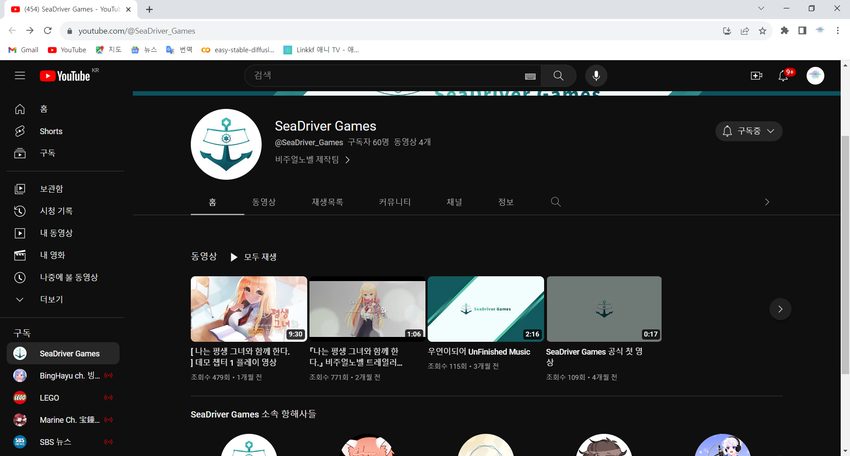Switch to the 재생목록 tab
This screenshot has width=850, height=456.
(x=327, y=202)
